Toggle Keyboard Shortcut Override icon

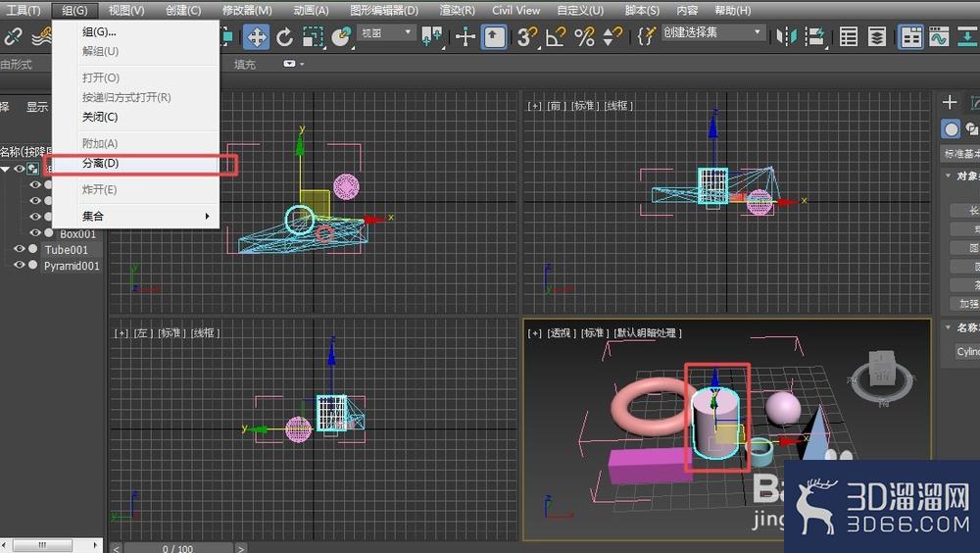click(494, 37)
